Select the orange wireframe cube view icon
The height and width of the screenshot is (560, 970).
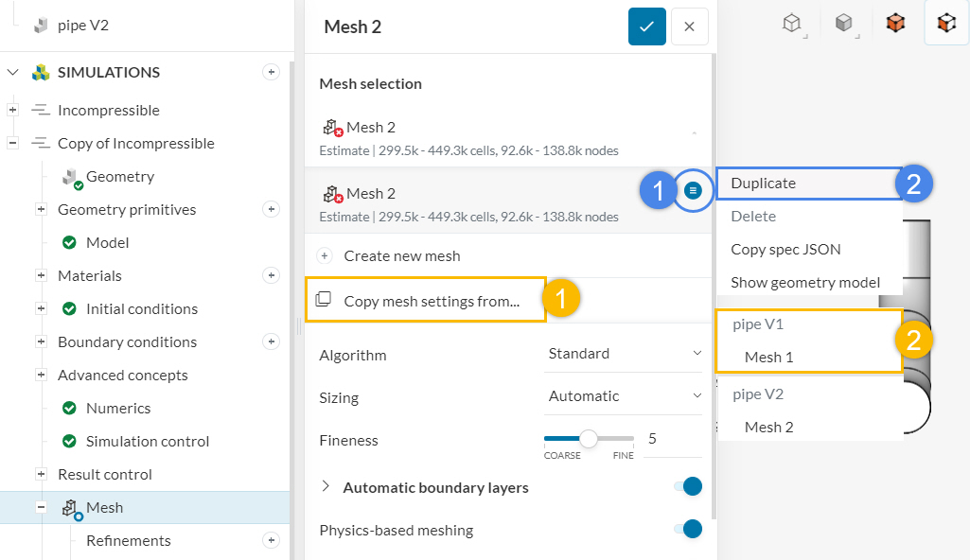pyautogui.click(x=945, y=24)
